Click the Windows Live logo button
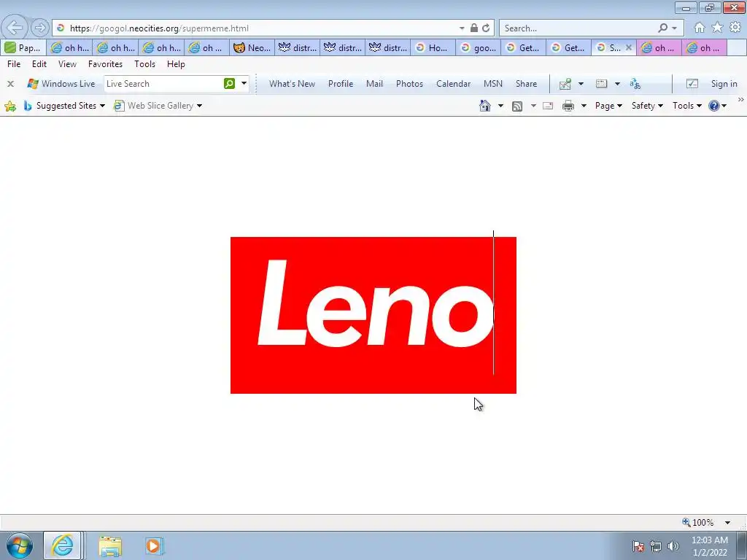Screen dimensions: 747x560 coord(61,84)
